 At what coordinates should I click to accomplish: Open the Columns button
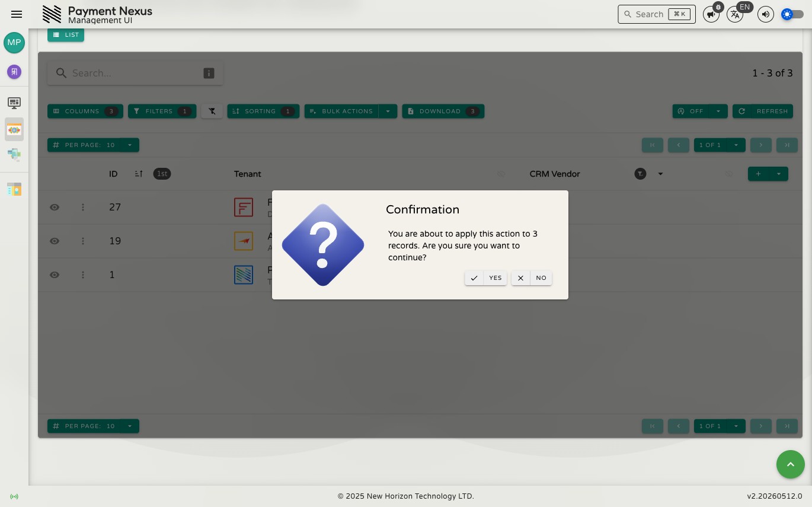85,111
